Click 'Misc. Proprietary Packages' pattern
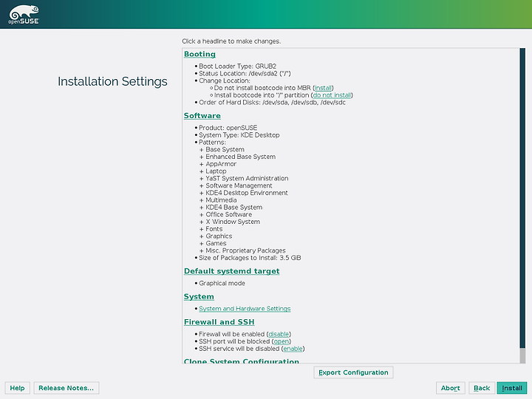 pyautogui.click(x=245, y=250)
